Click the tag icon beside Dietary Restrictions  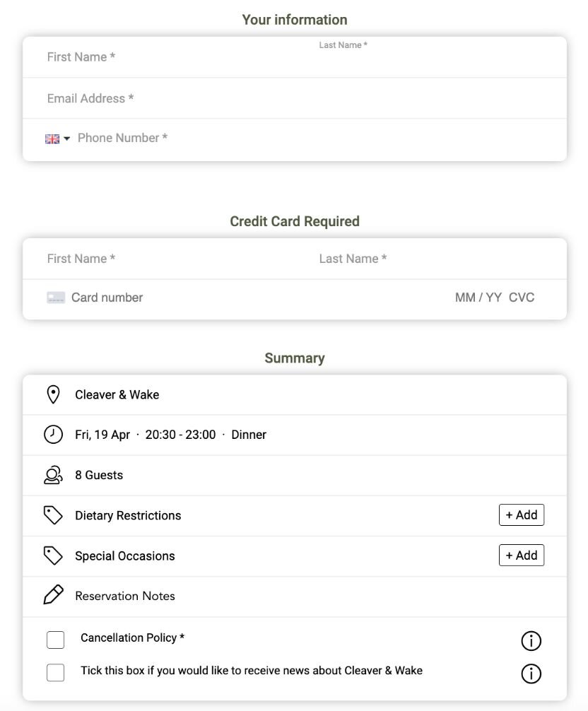53,515
